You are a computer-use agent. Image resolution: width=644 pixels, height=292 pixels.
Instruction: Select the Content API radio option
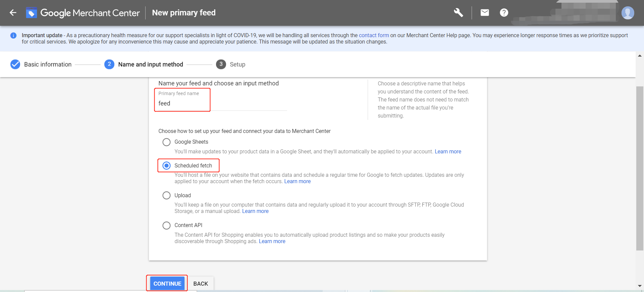coord(166,225)
